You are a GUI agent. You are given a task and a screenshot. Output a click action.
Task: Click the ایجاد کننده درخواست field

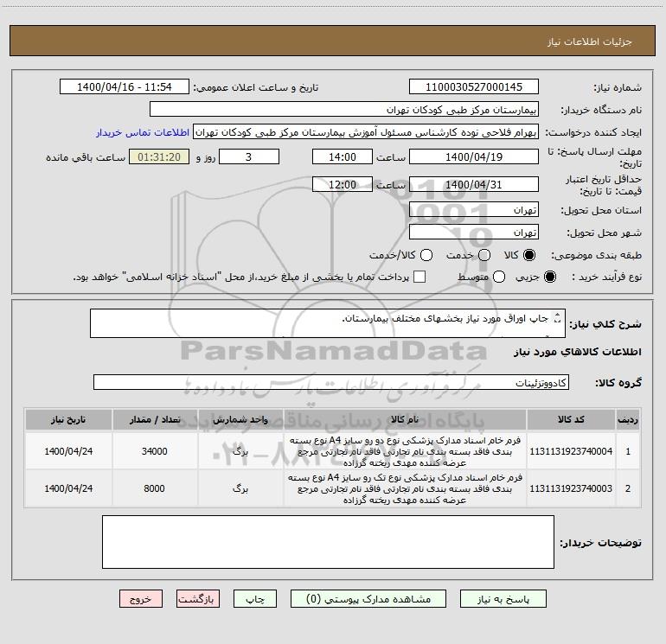(x=366, y=132)
